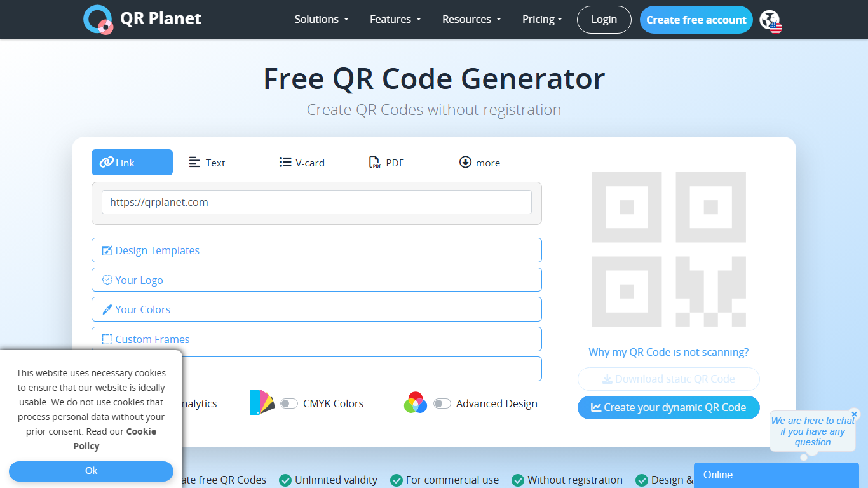The image size is (868, 488).
Task: Click the QR code preview image
Action: pos(668,249)
